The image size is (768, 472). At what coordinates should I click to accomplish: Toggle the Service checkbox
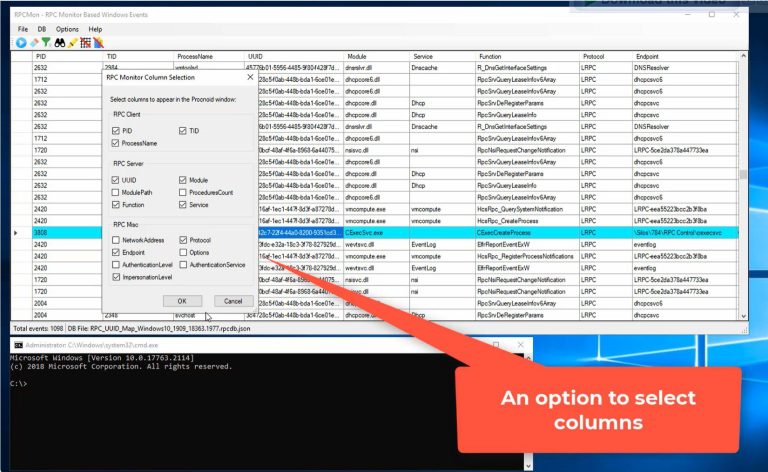pyautogui.click(x=183, y=205)
